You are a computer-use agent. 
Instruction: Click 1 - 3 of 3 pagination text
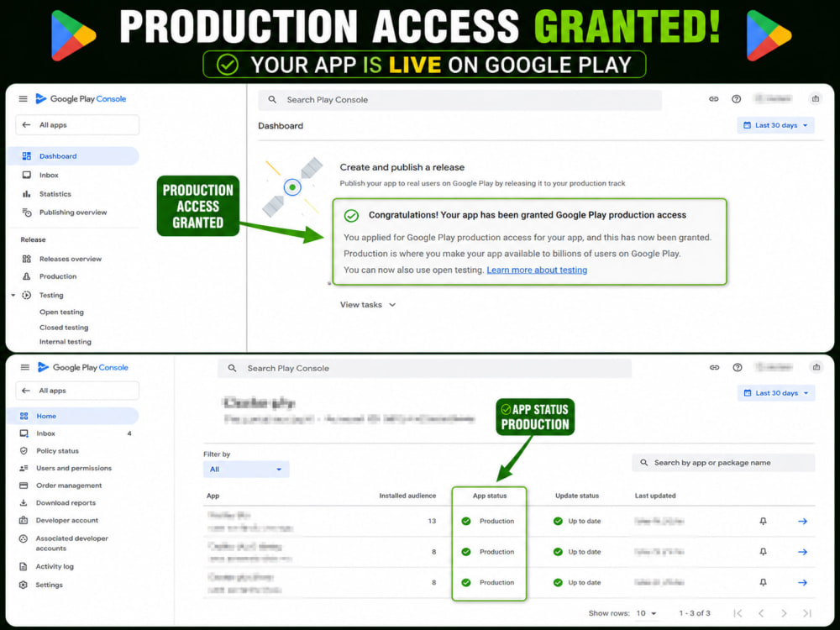[x=695, y=613]
